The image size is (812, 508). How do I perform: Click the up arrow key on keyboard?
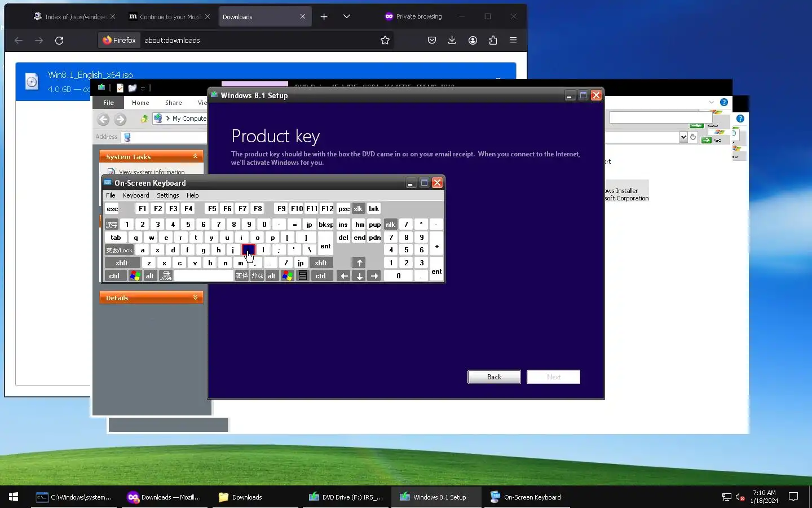coord(359,263)
